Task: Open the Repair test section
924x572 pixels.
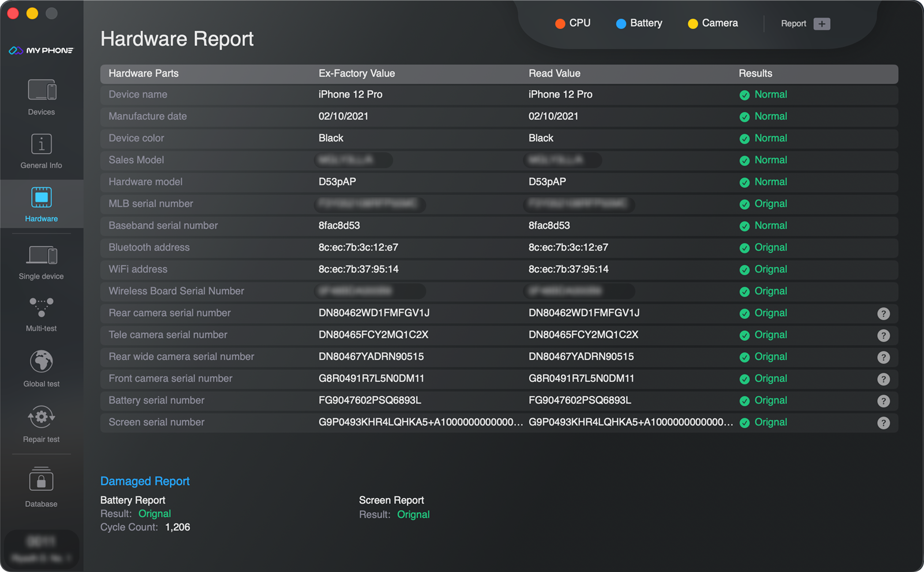Action: [x=41, y=424]
